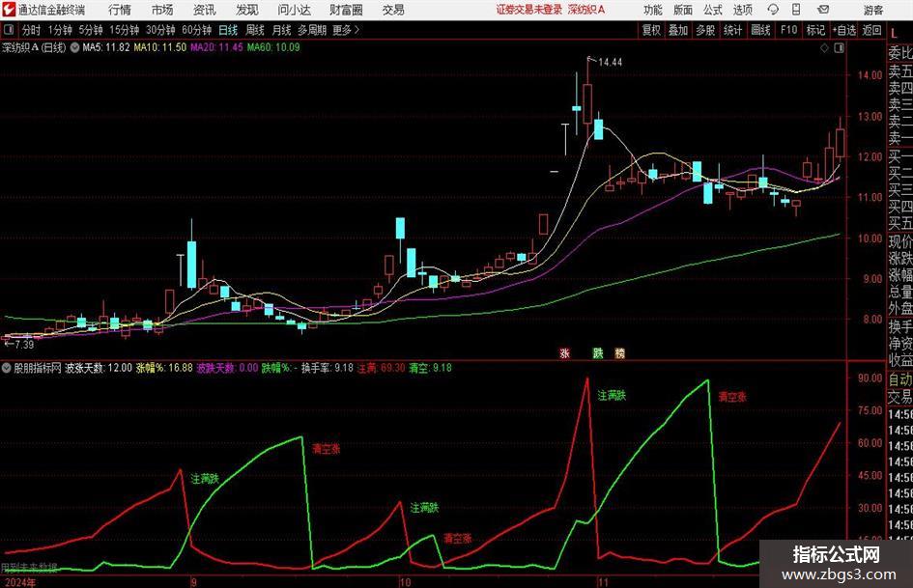The width and height of the screenshot is (913, 588).
Task: Switch to 1分钟 period
Action: coord(60,30)
